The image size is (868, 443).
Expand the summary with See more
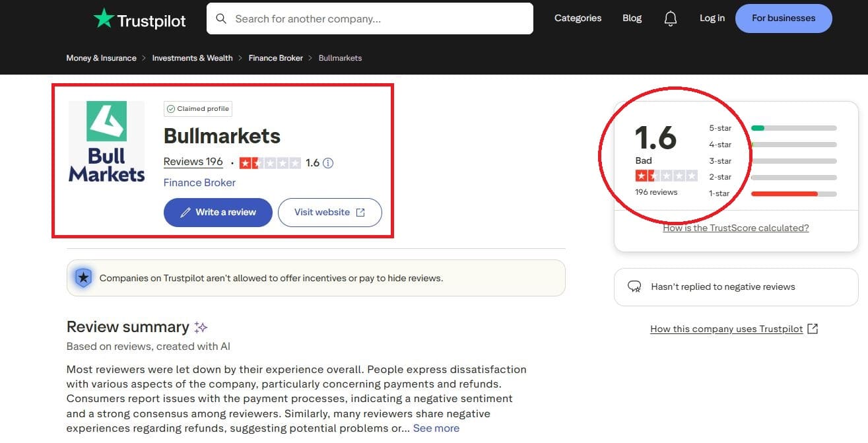point(436,428)
